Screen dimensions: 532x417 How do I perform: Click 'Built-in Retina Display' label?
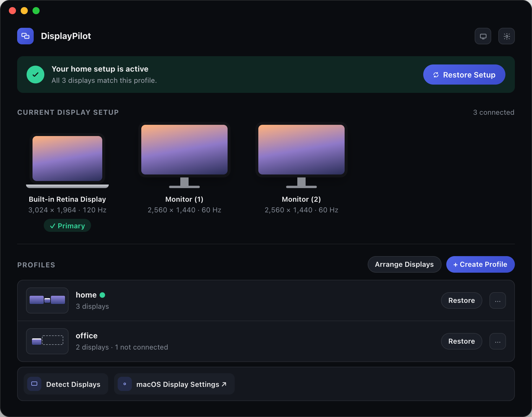tap(67, 199)
